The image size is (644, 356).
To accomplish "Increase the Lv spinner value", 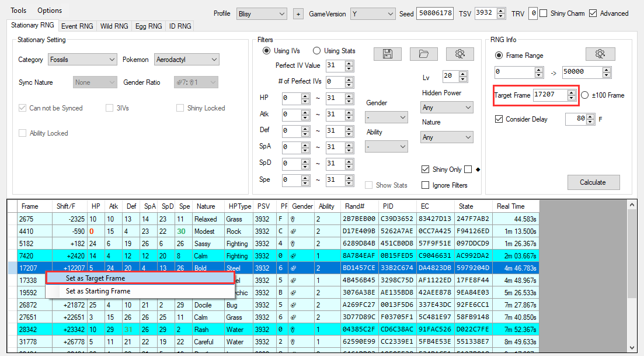I will (463, 74).
